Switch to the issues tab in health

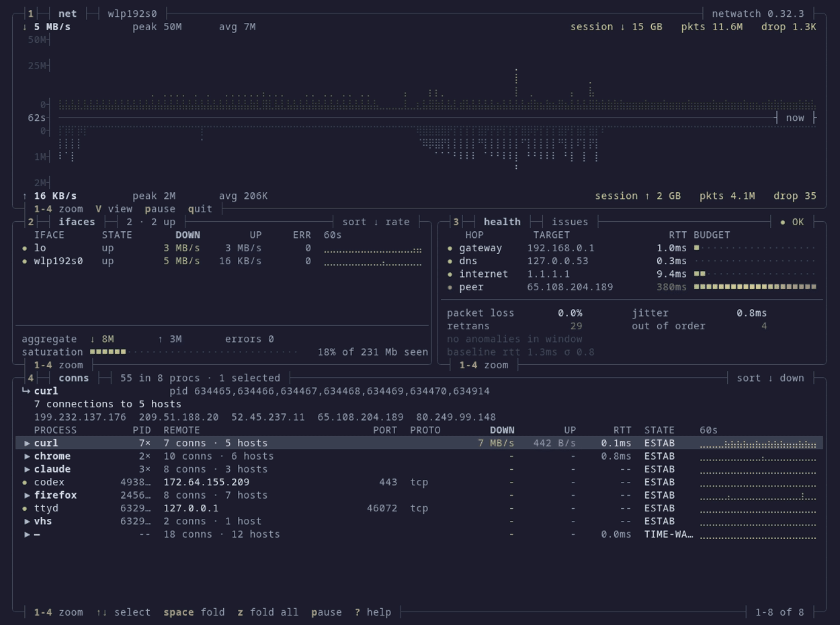(570, 222)
